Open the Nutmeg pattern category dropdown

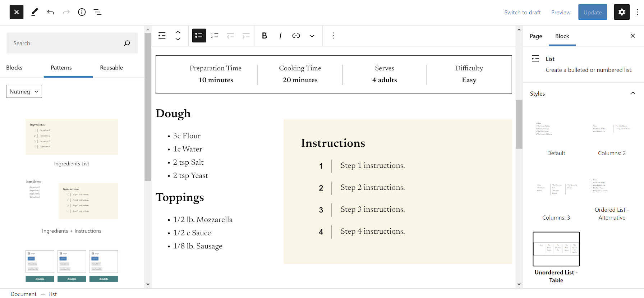coord(24,92)
